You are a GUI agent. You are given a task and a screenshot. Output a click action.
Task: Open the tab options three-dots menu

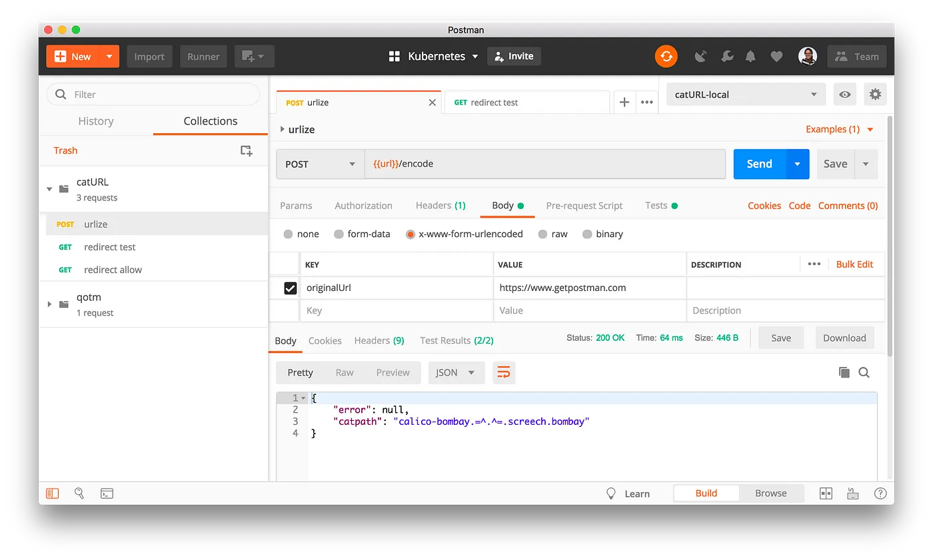click(x=646, y=102)
